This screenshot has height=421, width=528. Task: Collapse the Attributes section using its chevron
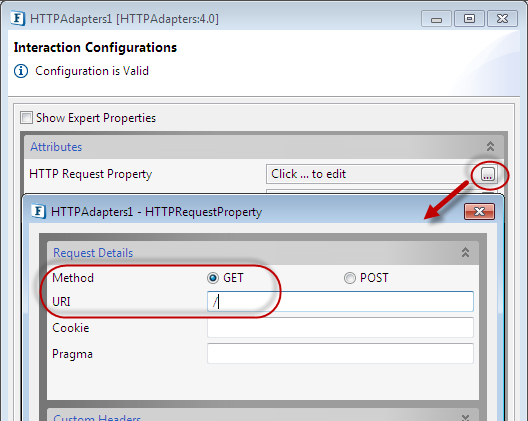click(x=490, y=147)
